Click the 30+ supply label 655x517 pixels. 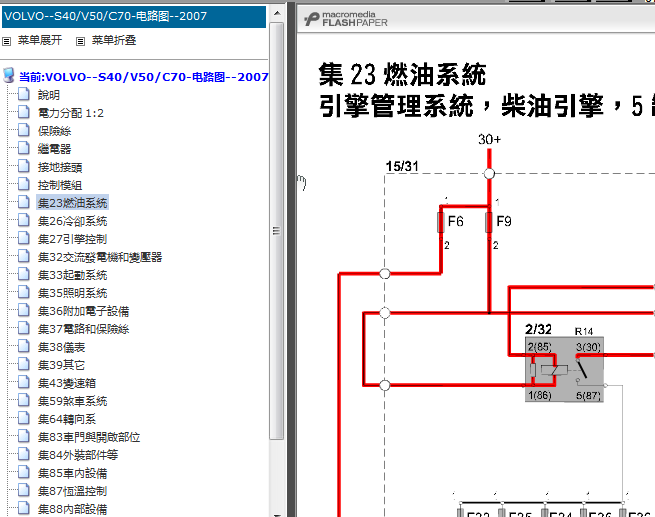pyautogui.click(x=489, y=139)
